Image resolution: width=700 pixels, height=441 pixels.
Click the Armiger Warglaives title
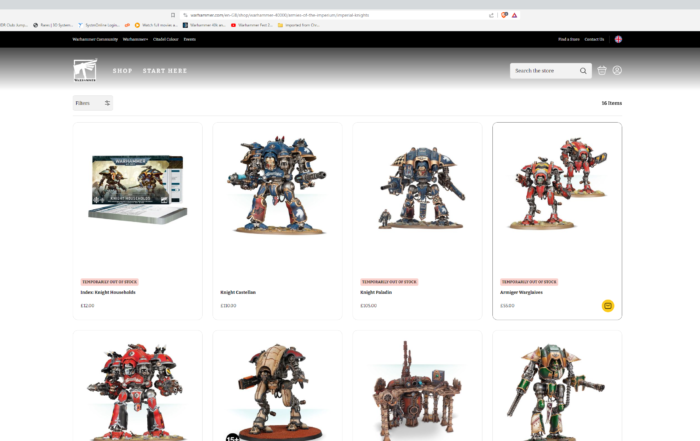click(521, 292)
